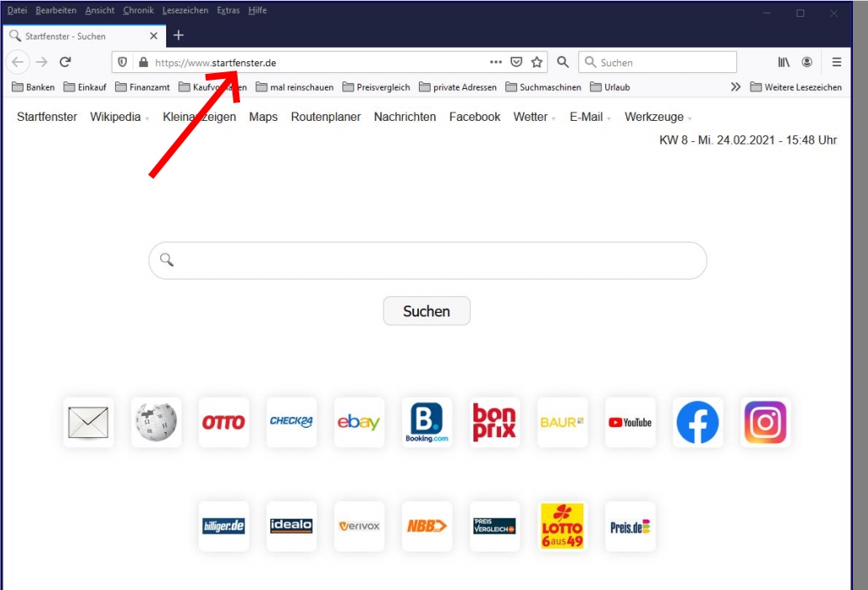View site security padlock information
This screenshot has width=868, height=590.
(x=144, y=62)
